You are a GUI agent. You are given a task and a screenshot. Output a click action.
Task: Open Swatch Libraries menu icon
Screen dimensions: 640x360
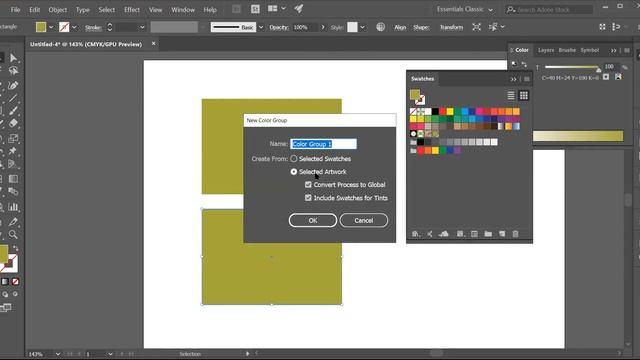(x=416, y=234)
